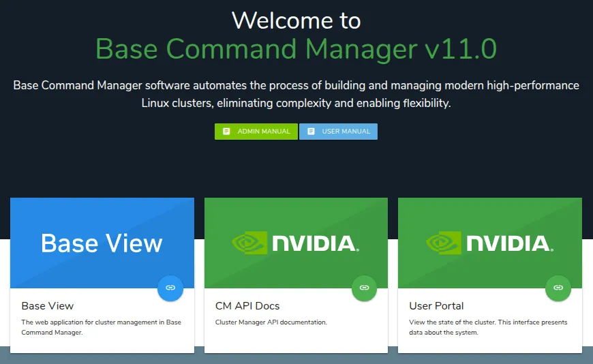Select the CM API Docs card title
Screen dimensions: 593x364
[x=247, y=306]
